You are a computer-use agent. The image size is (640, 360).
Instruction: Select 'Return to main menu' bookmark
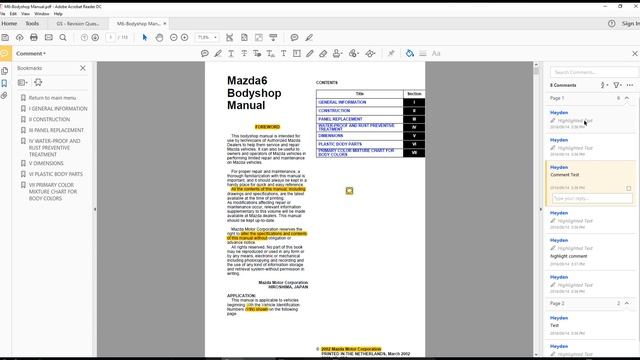pos(52,98)
